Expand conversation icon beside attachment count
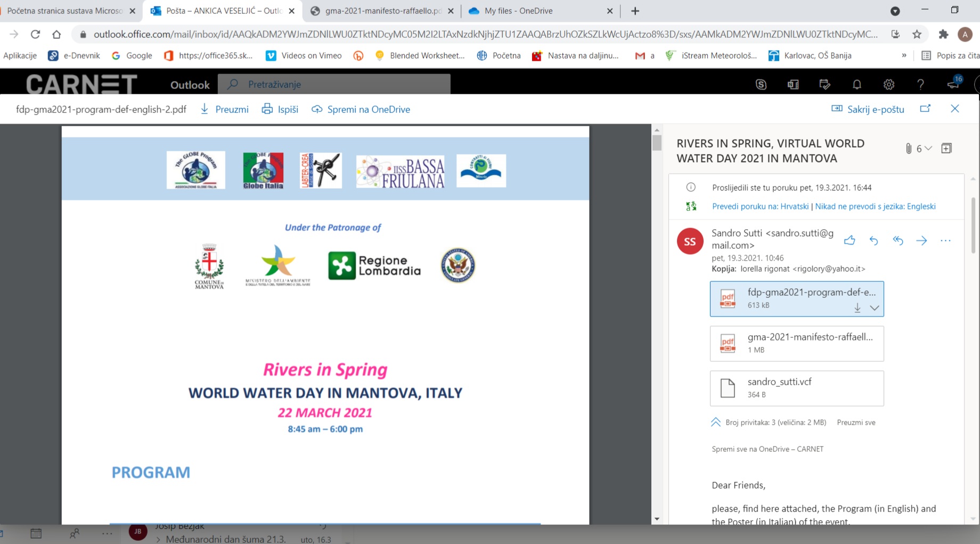The height and width of the screenshot is (544, 980). pos(946,149)
